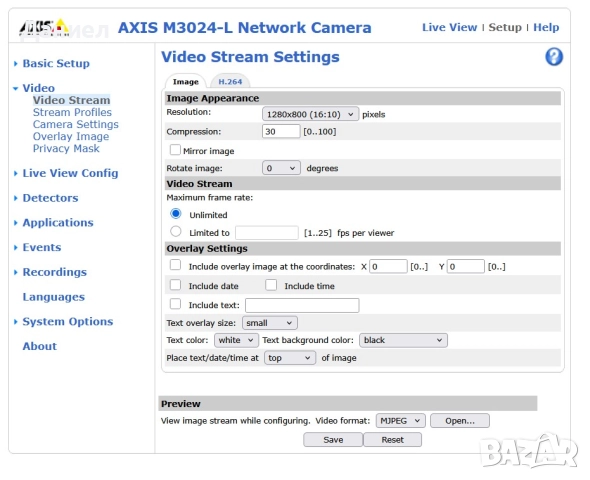
Task: Open the Languages page
Action: tap(53, 297)
